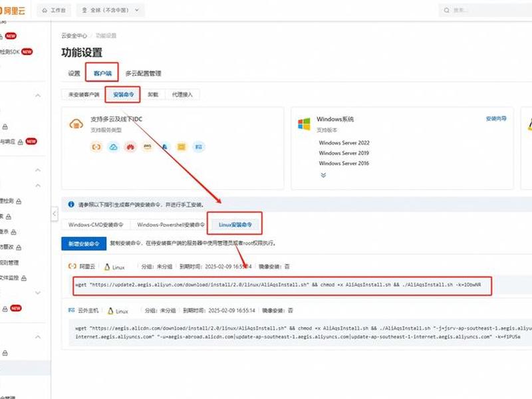Click the highlighted active sidebar item
Screen dimensions: 532x399
(x=25, y=368)
